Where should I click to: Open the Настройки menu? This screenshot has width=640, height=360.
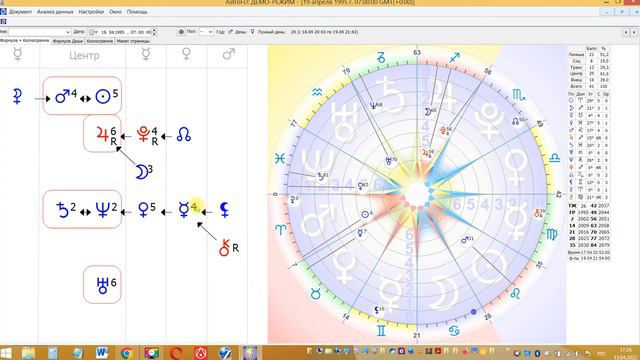(x=91, y=12)
